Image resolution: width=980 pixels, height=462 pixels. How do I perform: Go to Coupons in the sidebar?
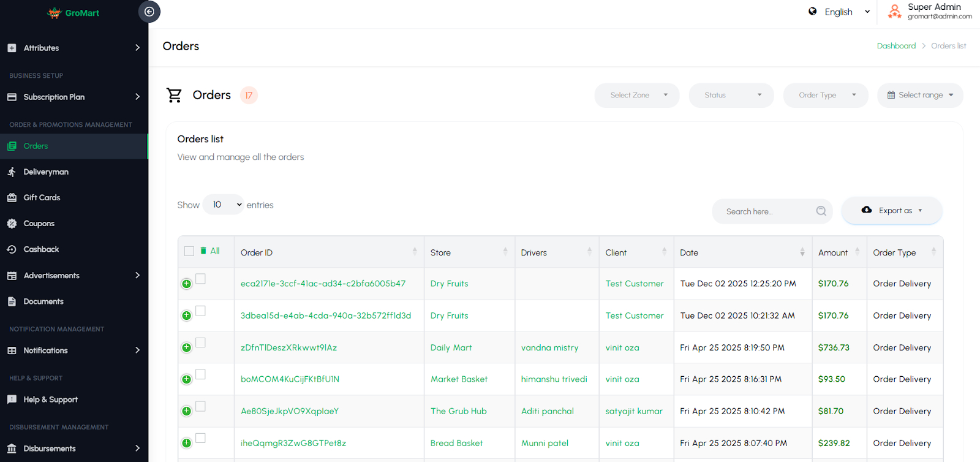click(x=39, y=224)
